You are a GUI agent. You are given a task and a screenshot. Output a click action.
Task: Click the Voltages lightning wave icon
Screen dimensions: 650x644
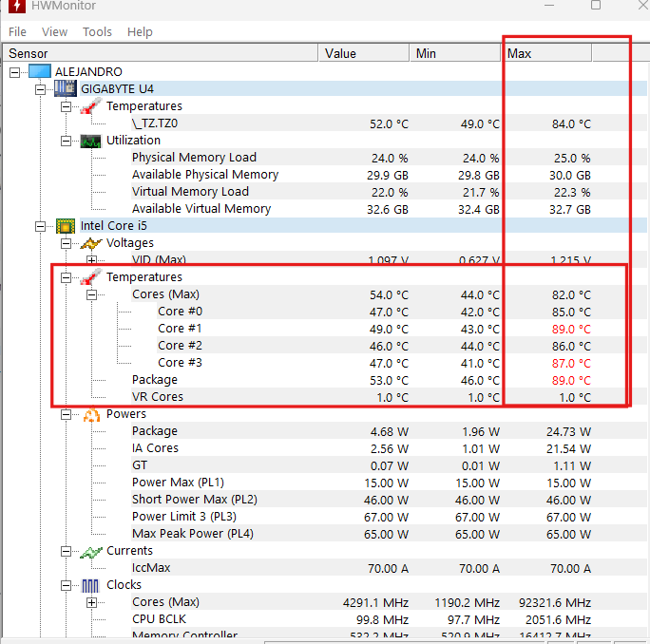click(91, 243)
